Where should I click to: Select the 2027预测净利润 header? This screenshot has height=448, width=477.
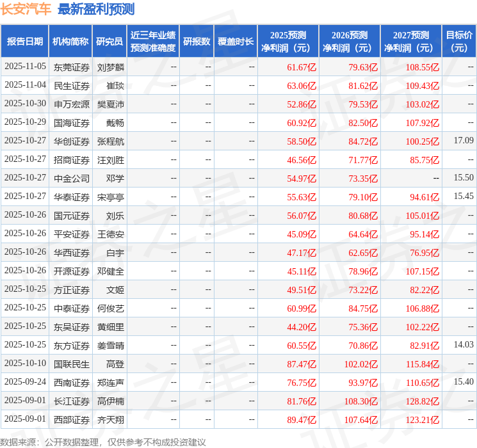tap(411, 42)
